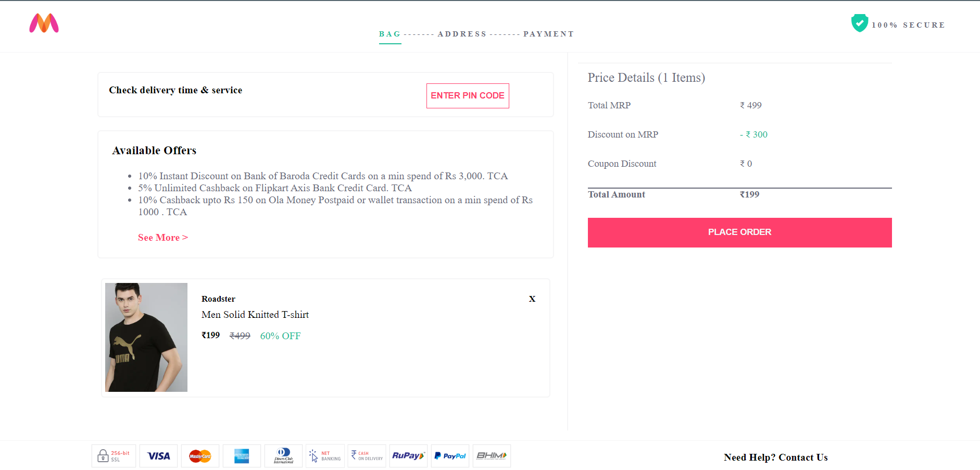
Task: Click the 100% Secure shield icon
Action: click(860, 23)
